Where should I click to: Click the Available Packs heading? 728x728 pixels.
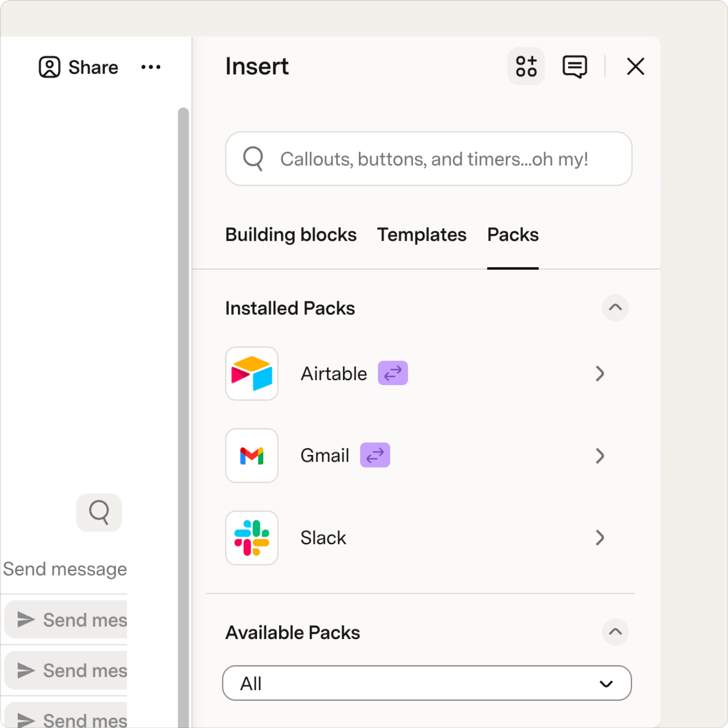[x=292, y=633]
